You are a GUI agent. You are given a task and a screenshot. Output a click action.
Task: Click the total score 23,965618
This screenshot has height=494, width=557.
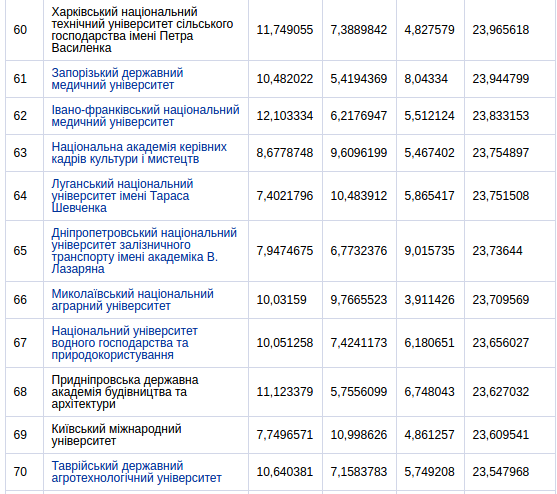click(x=501, y=30)
